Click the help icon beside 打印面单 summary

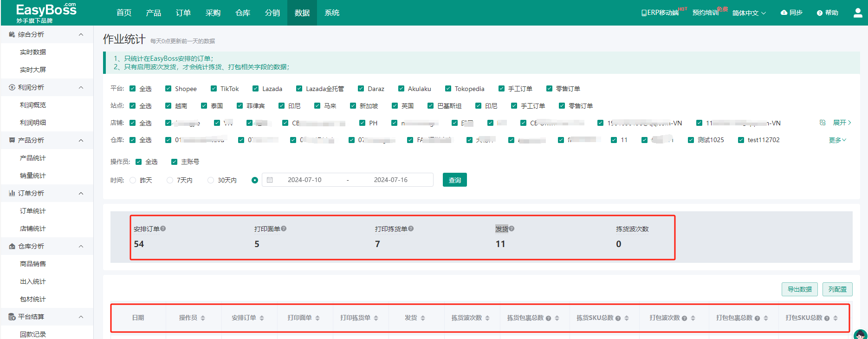point(284,228)
